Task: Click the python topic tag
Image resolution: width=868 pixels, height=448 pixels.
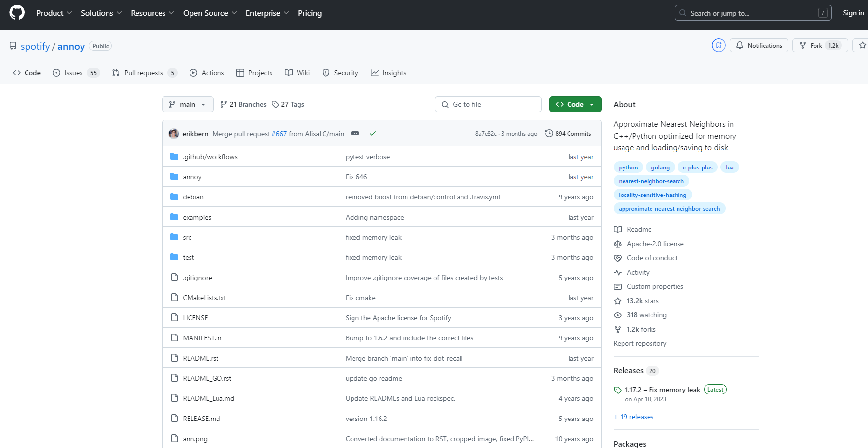Action: click(628, 168)
